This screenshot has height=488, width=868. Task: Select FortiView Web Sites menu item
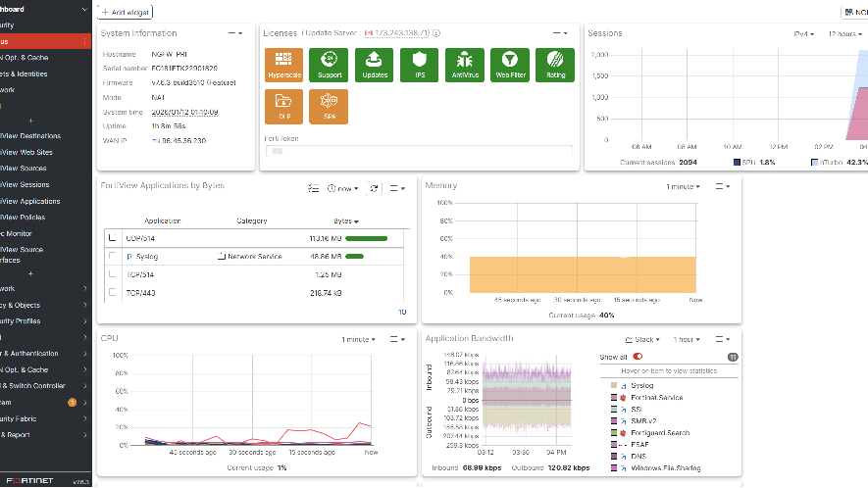(x=28, y=152)
